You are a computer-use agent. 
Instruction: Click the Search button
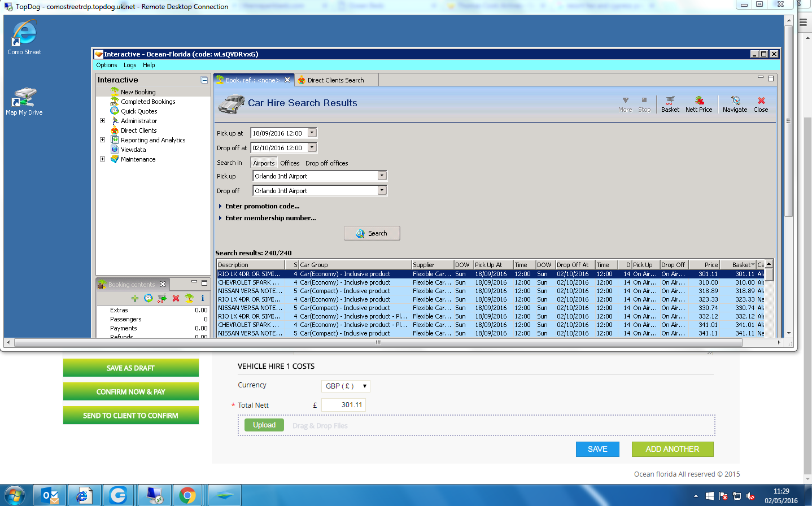[372, 233]
